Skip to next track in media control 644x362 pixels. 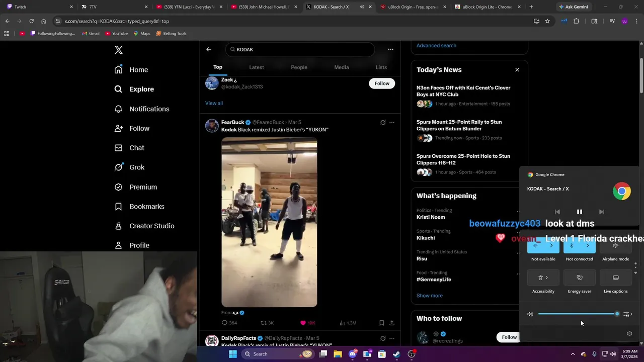601,212
